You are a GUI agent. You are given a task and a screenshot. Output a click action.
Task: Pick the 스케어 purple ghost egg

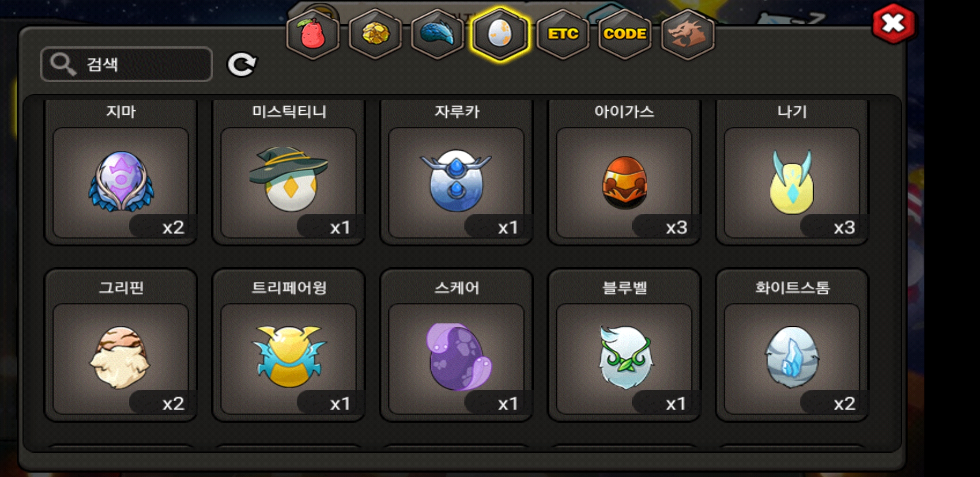[x=456, y=345]
